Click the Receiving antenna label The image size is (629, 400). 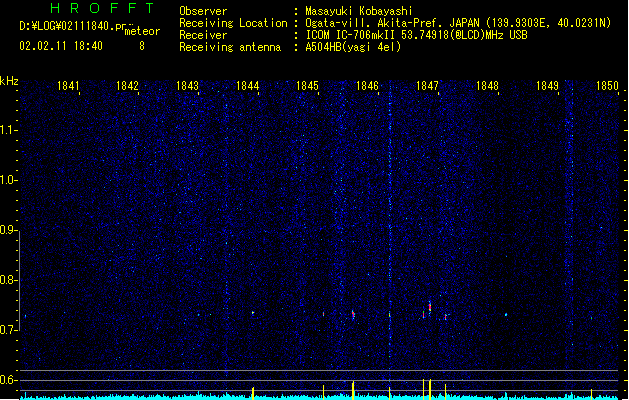coord(230,47)
